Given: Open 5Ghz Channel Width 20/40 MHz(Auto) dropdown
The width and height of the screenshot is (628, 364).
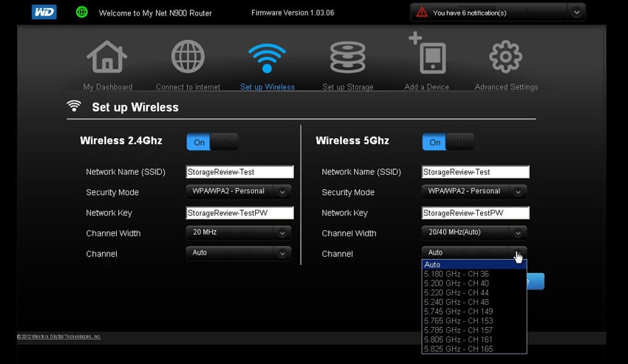Looking at the screenshot, I should pyautogui.click(x=474, y=233).
